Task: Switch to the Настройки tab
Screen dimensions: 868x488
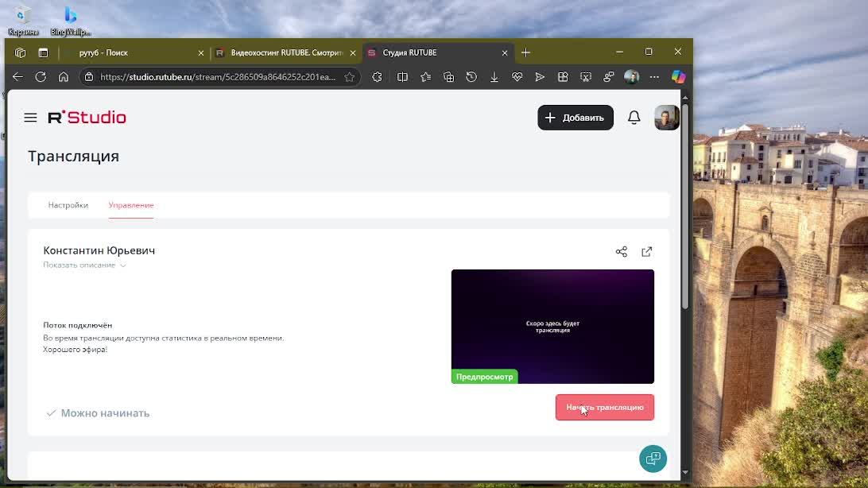Action: click(x=68, y=205)
